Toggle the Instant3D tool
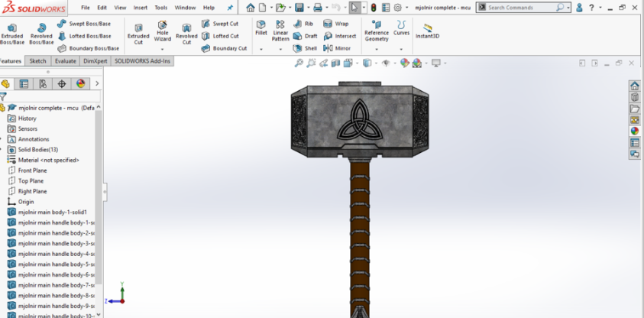The height and width of the screenshot is (318, 644). [x=428, y=31]
